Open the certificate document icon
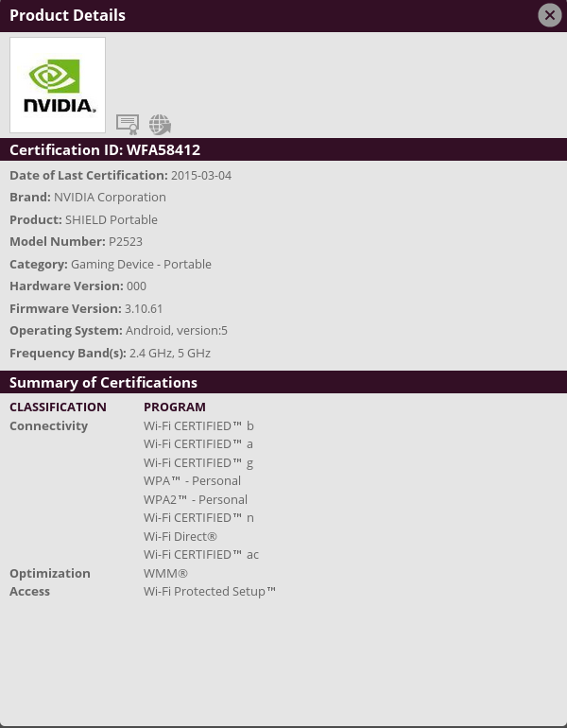 pos(128,124)
